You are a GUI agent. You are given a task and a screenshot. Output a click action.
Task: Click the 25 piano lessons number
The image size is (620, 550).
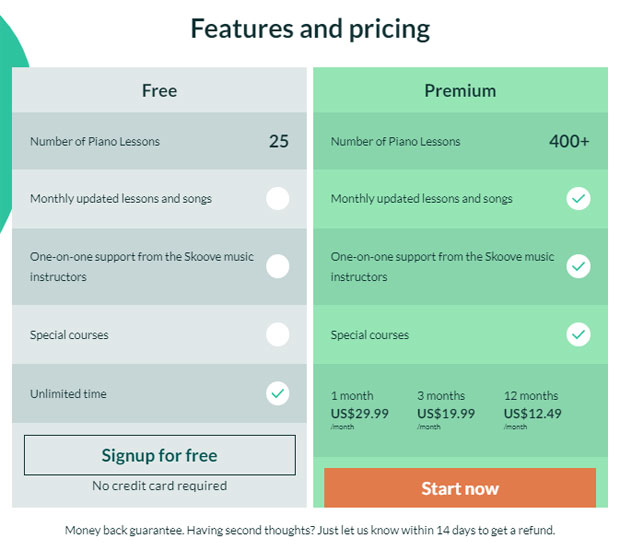(279, 141)
